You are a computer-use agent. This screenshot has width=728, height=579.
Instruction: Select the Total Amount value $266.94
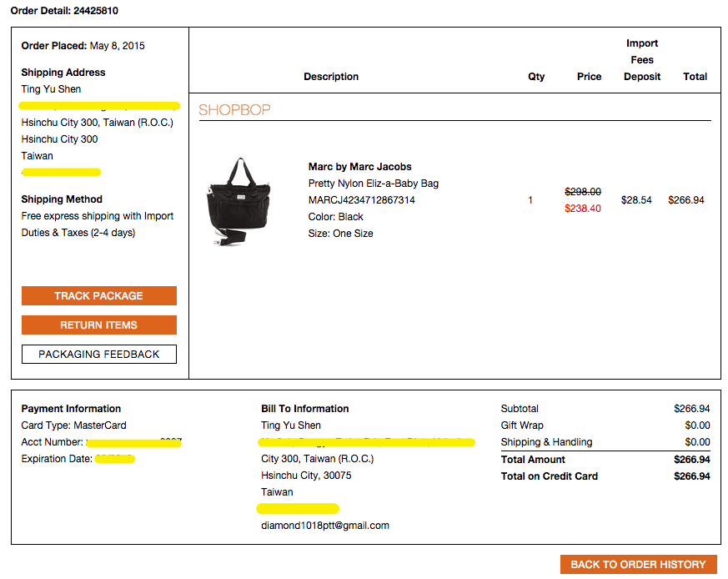692,460
